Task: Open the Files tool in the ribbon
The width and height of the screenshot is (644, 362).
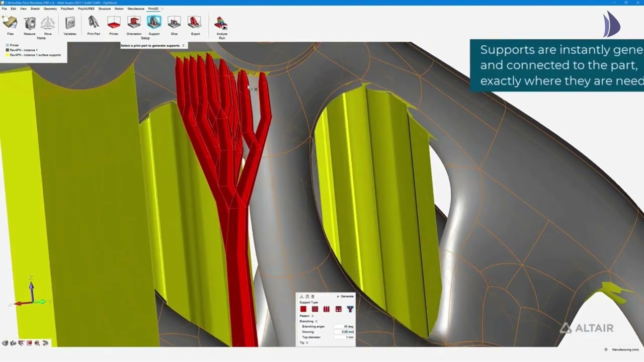Action: (10, 25)
